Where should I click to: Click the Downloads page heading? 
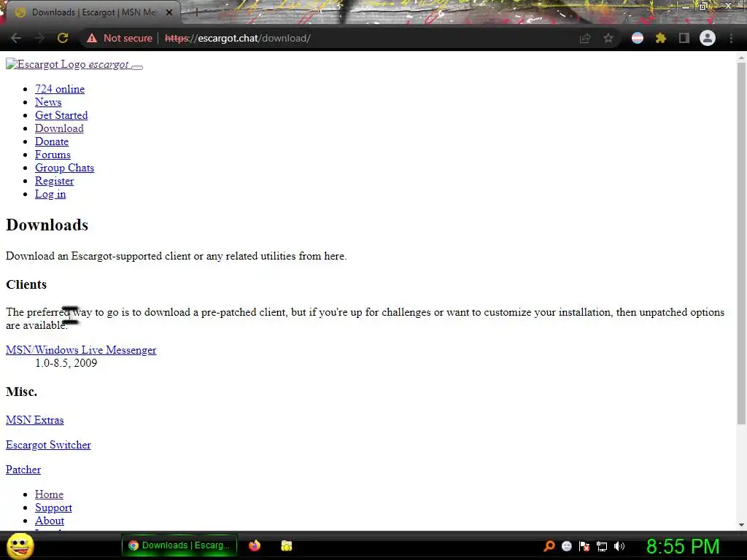[x=47, y=225]
